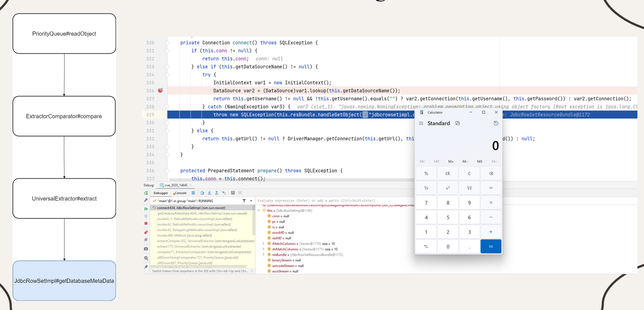The height and width of the screenshot is (310, 644).
Task: Click the CE clear entry key
Action: coord(448,173)
